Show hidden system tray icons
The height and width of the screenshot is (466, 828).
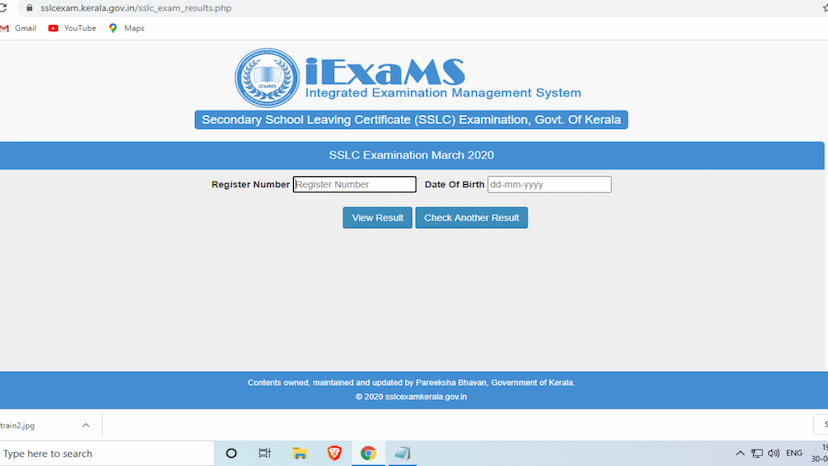740,453
